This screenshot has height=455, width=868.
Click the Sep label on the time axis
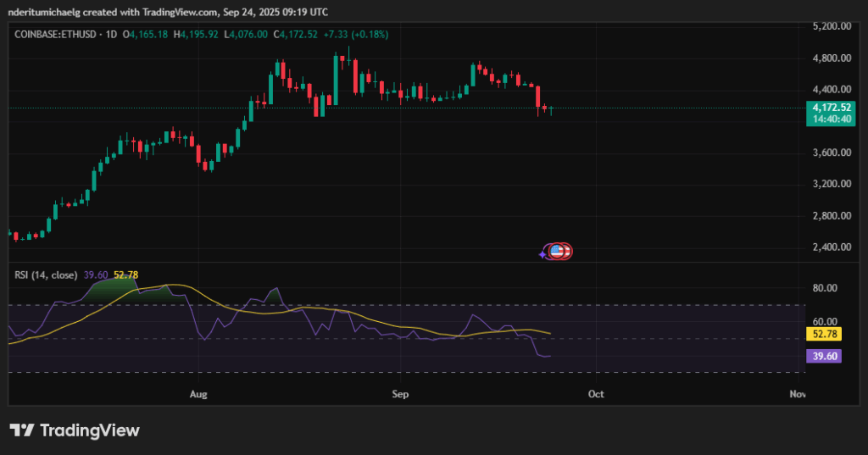tap(400, 394)
